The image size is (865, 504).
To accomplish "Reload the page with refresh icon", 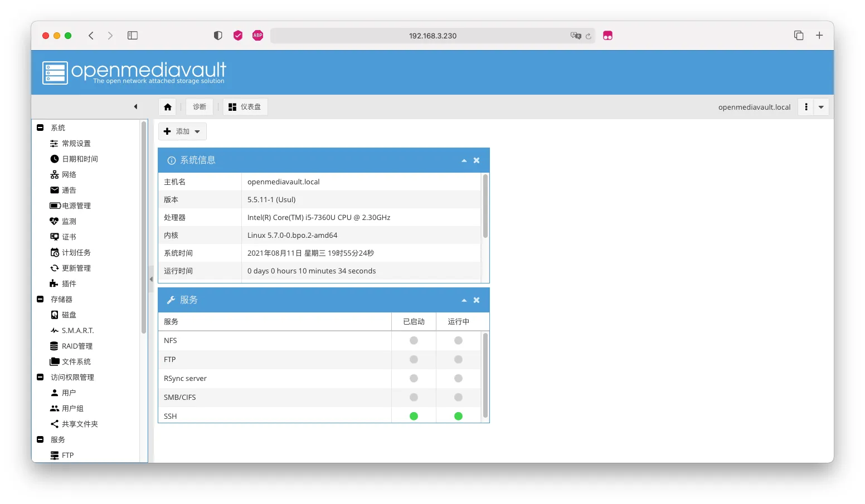I will tap(589, 36).
